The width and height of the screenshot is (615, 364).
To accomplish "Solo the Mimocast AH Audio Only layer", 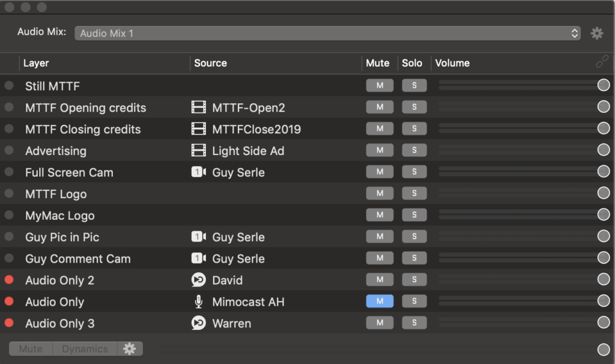I will pyautogui.click(x=414, y=302).
